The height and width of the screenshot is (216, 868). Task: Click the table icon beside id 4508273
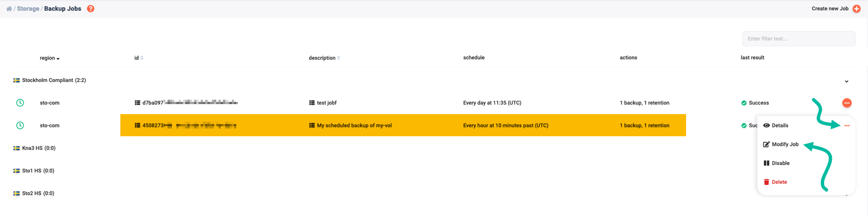(138, 126)
